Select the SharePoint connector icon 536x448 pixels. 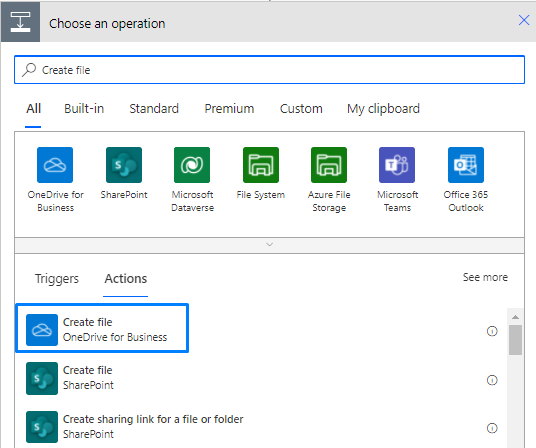124,165
